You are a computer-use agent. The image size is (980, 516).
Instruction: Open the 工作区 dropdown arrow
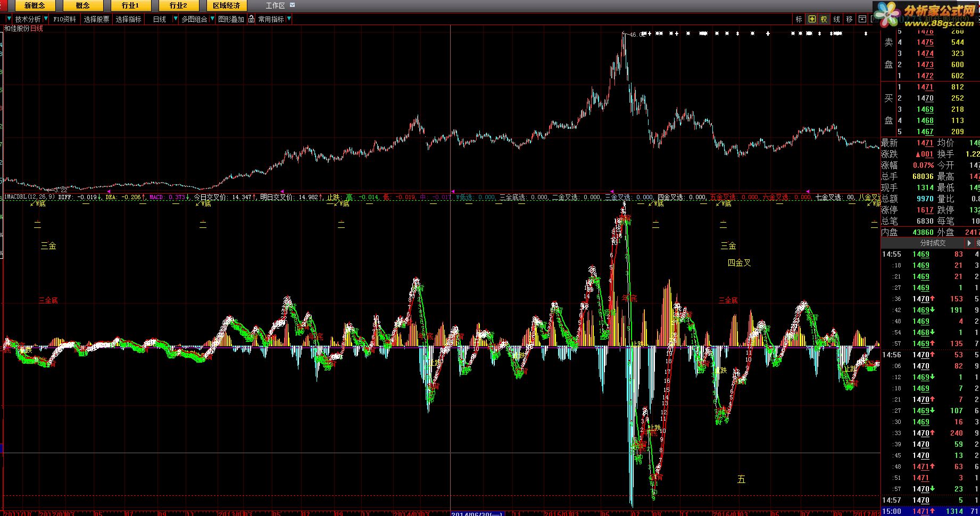(x=292, y=5)
